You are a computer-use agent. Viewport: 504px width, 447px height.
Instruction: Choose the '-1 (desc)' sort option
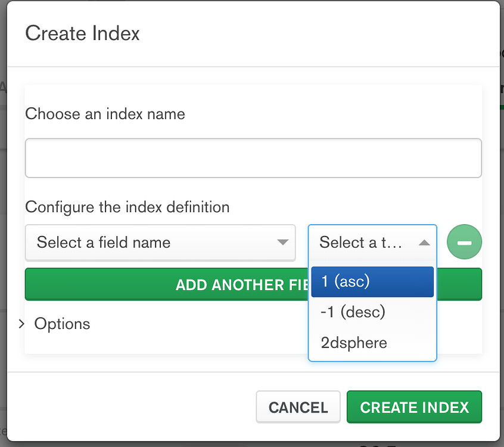[x=372, y=312]
